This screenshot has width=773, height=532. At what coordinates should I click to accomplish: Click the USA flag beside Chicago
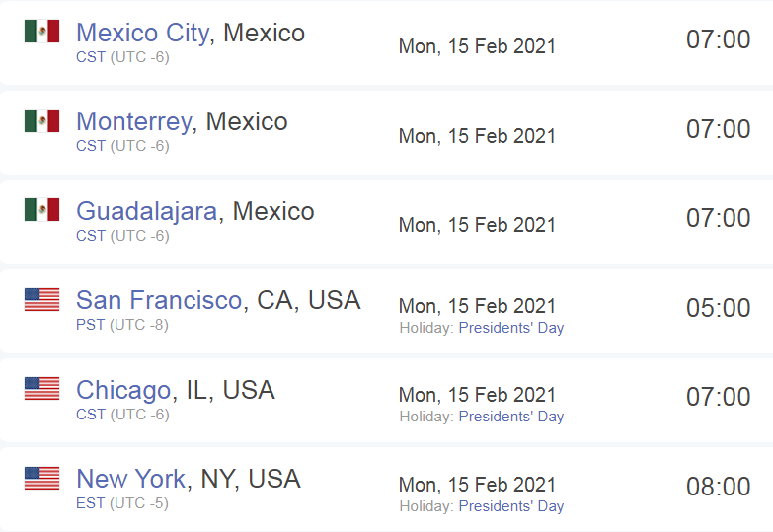pyautogui.click(x=41, y=389)
